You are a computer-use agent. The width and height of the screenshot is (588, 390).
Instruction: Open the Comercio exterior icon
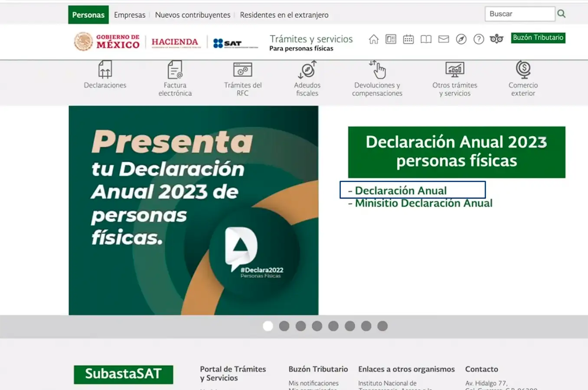(523, 69)
